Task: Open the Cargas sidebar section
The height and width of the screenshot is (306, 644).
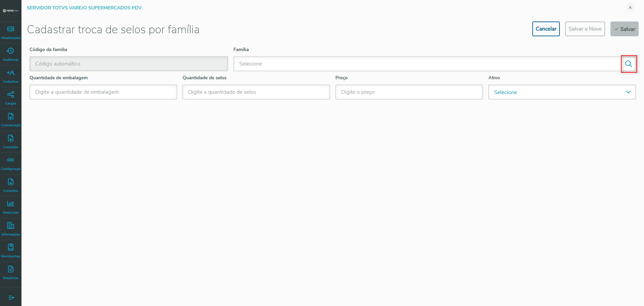Action: tap(11, 98)
